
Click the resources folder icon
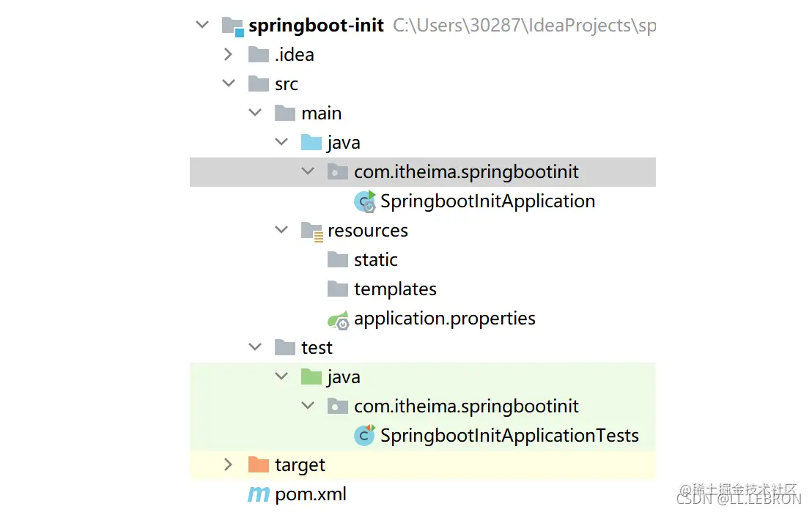(x=311, y=231)
